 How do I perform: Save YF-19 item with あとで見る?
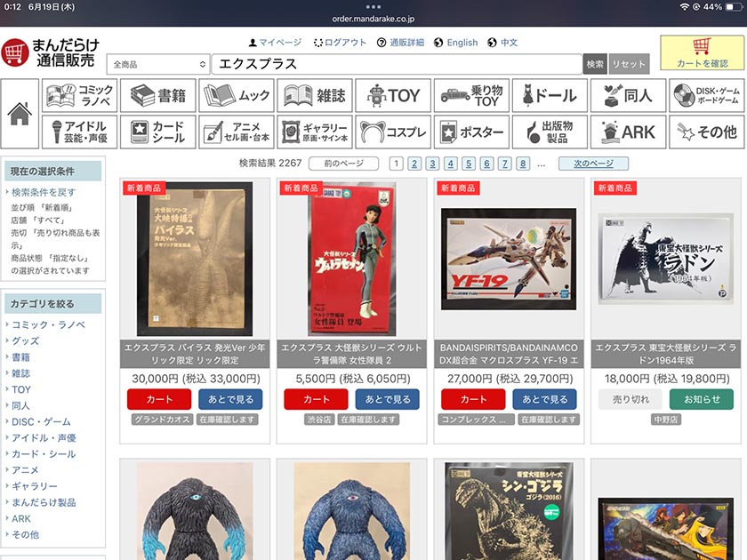coord(544,399)
